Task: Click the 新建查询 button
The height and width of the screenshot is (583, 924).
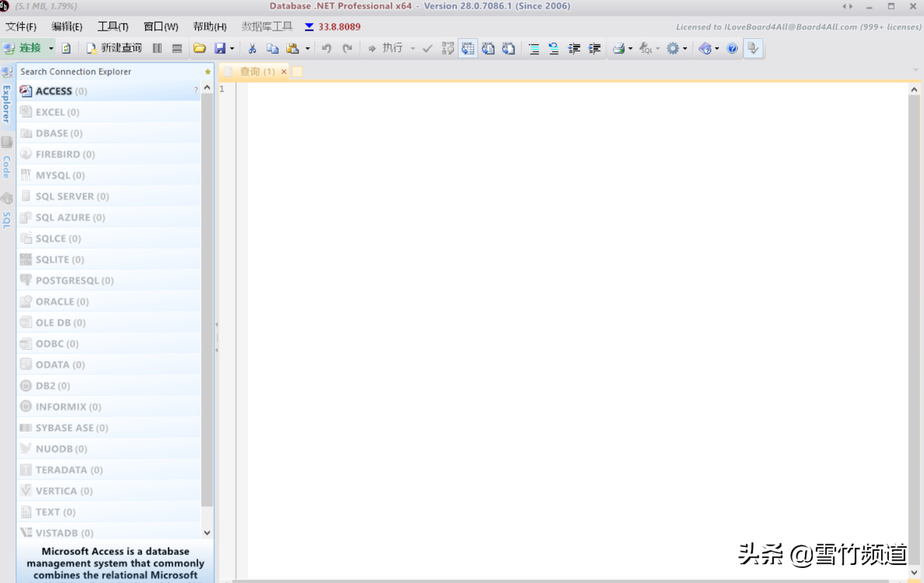Action: [x=114, y=49]
